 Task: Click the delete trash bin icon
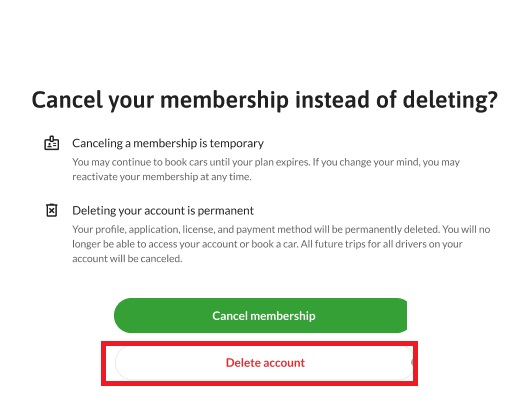tap(52, 210)
